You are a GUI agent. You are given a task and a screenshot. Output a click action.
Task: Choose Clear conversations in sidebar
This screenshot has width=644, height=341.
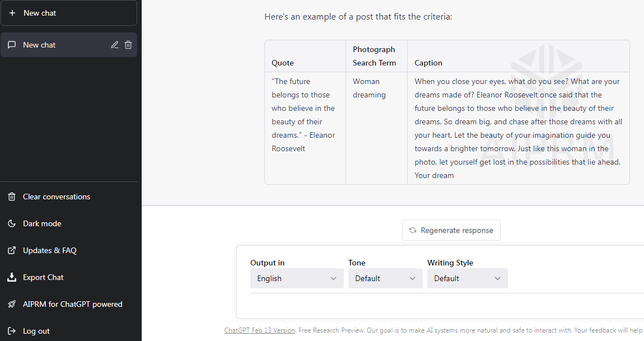[x=69, y=197]
